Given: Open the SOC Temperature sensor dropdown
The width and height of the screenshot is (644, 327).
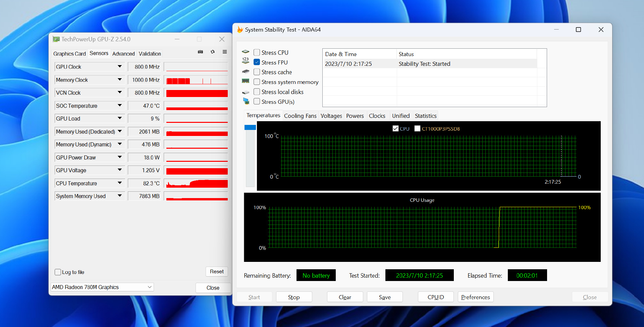Looking at the screenshot, I should point(120,105).
